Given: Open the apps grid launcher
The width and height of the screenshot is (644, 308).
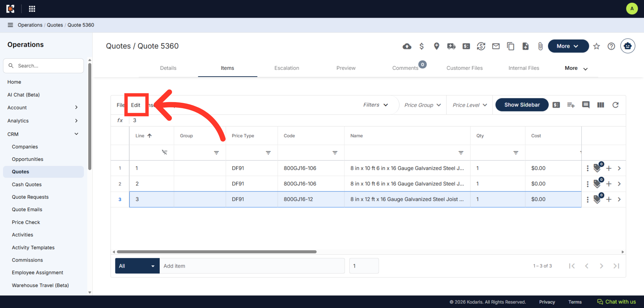Looking at the screenshot, I should [x=32, y=9].
